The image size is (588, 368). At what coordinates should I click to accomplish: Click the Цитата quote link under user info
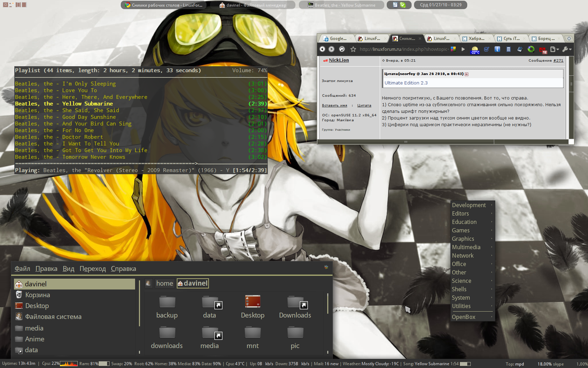[364, 105]
